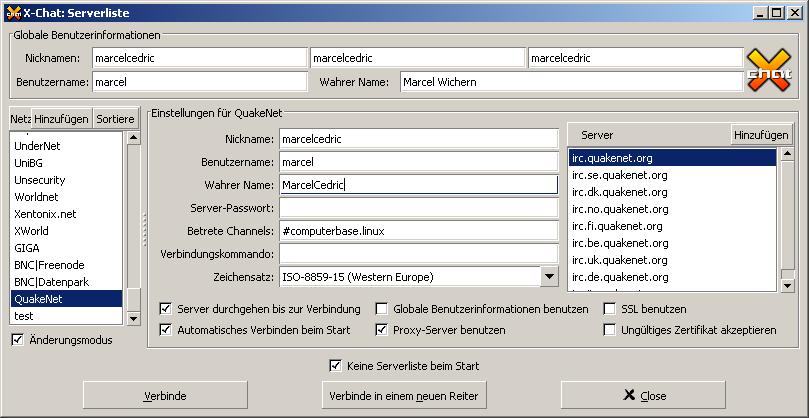Select Xentonix.net in the network list

pos(67,214)
